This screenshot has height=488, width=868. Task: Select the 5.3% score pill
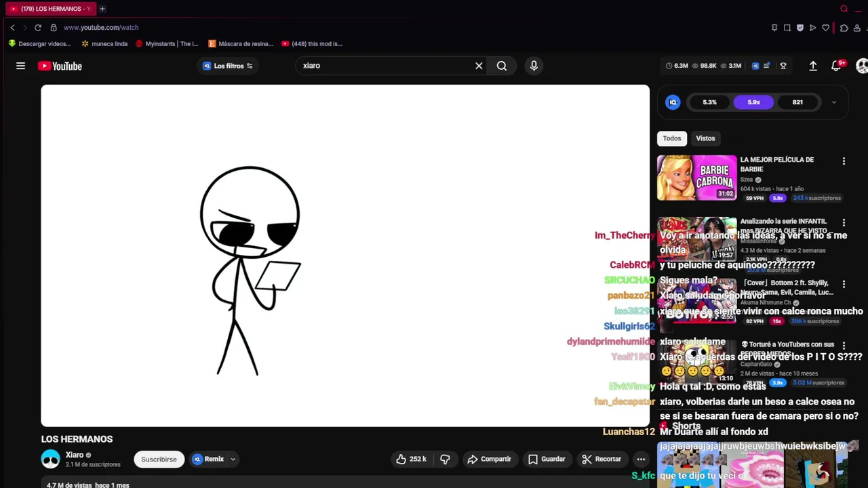coord(709,102)
